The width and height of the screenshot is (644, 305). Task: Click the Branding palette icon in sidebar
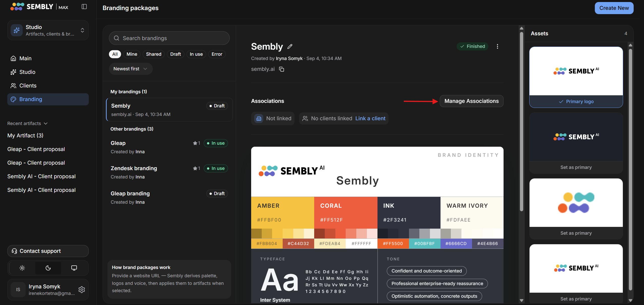13,99
